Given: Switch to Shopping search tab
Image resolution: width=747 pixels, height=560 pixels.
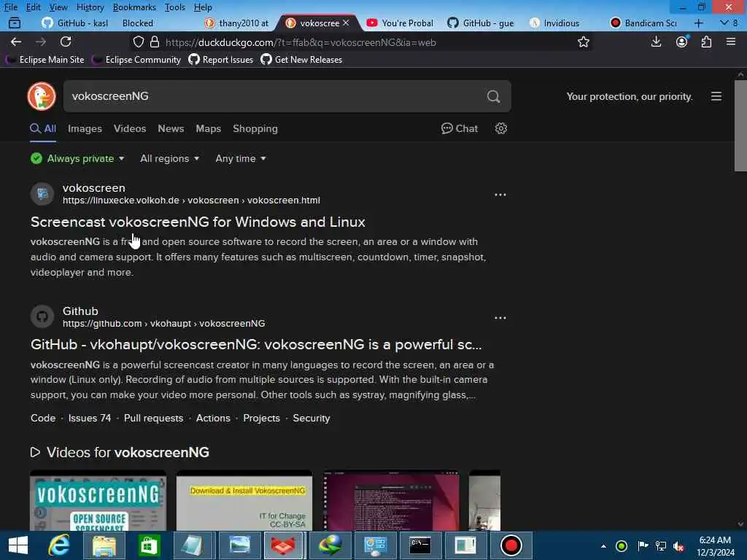Looking at the screenshot, I should click(255, 128).
